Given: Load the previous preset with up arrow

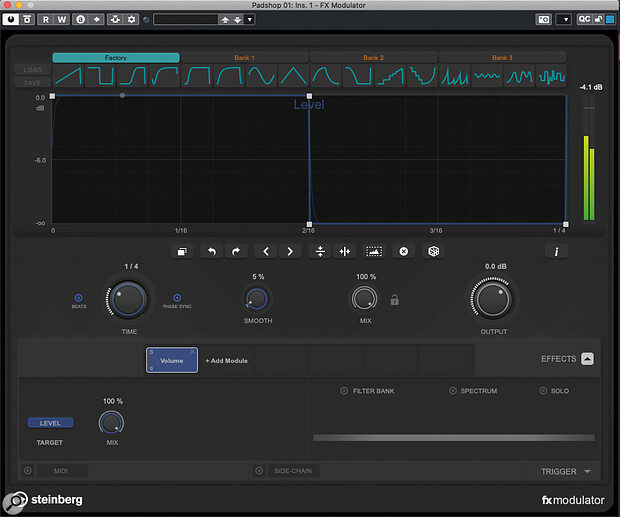Looking at the screenshot, I should (x=225, y=19).
